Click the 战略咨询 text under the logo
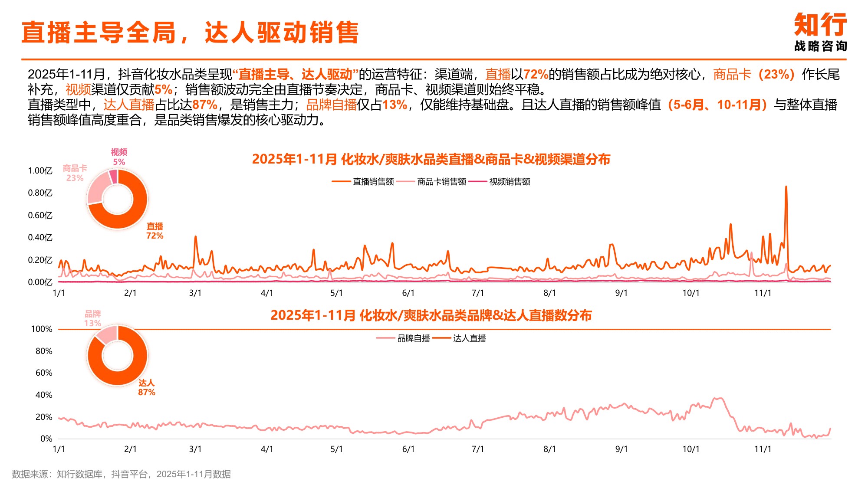Viewport: 868px width, 488px height. (820, 46)
